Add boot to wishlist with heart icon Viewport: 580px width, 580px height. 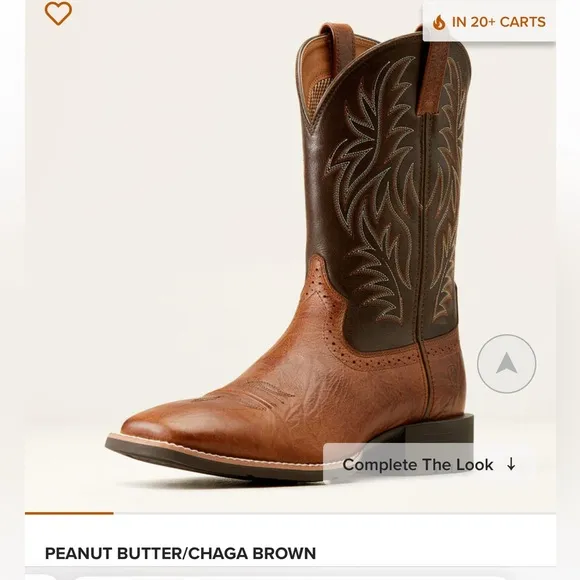pyautogui.click(x=58, y=14)
